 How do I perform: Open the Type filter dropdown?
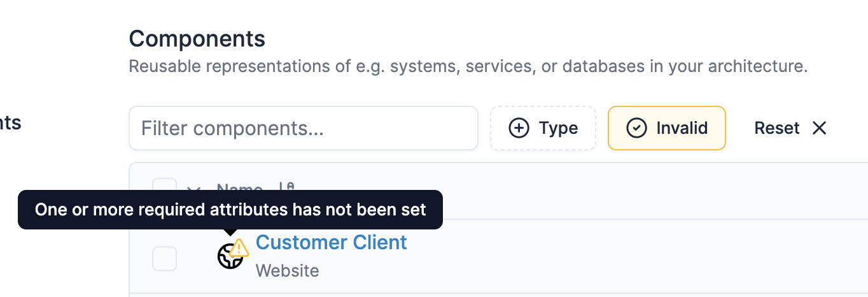click(x=543, y=128)
